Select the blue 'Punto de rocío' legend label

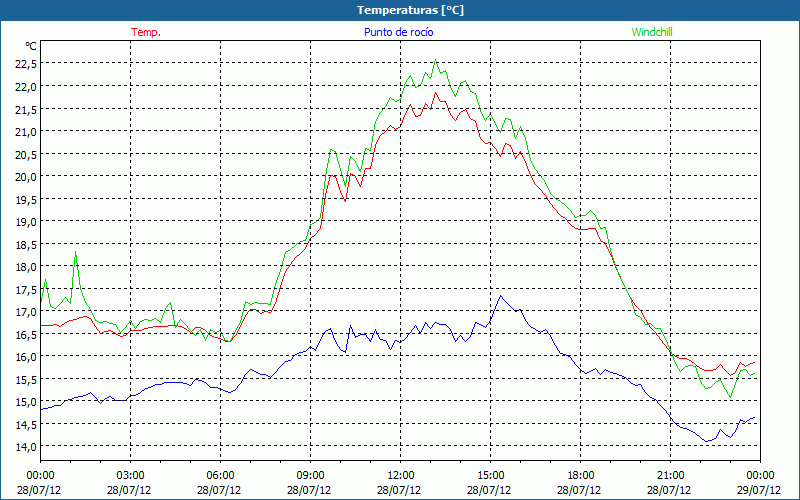[x=398, y=32]
